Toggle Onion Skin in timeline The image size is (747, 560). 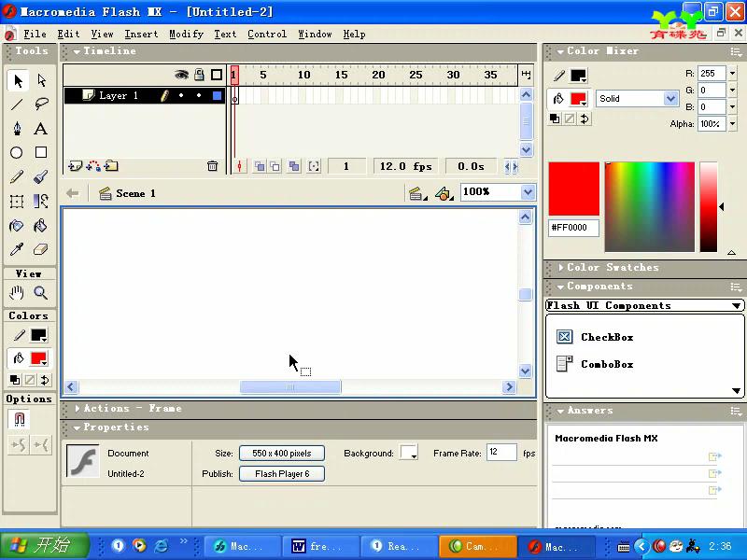[260, 166]
